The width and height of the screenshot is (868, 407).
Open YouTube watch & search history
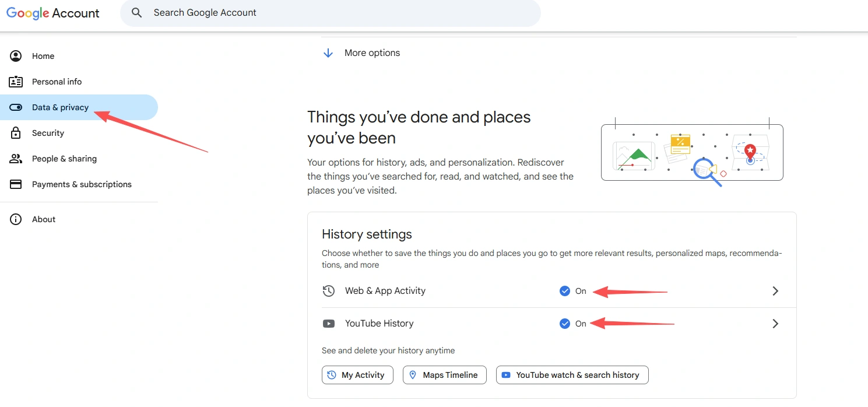(x=572, y=375)
